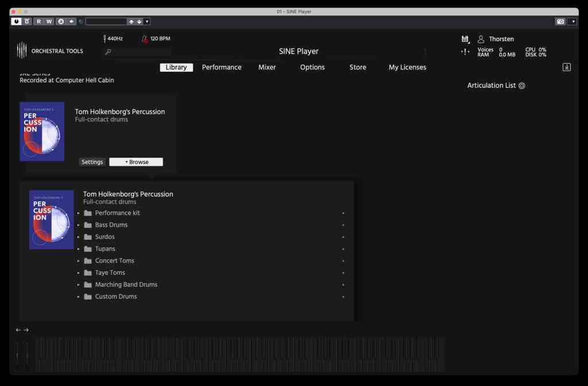Click the 440Hz tuning value
Screen dimensions: 588x386
(115, 38)
